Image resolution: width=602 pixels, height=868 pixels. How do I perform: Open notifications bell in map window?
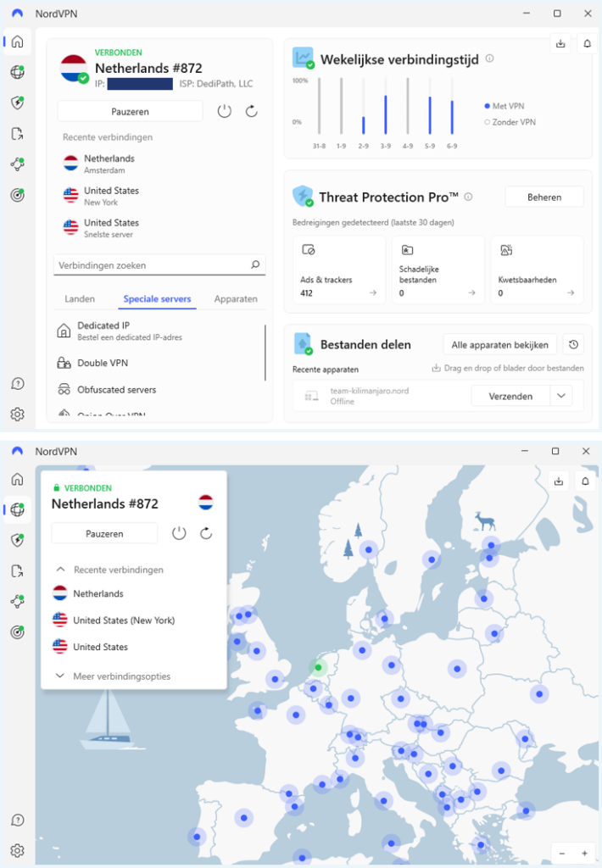585,481
